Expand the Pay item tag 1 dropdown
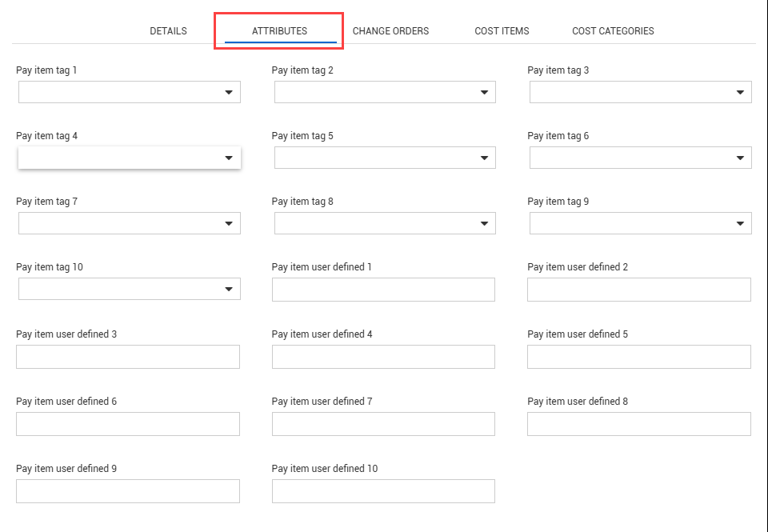The height and width of the screenshot is (532, 768). click(130, 92)
